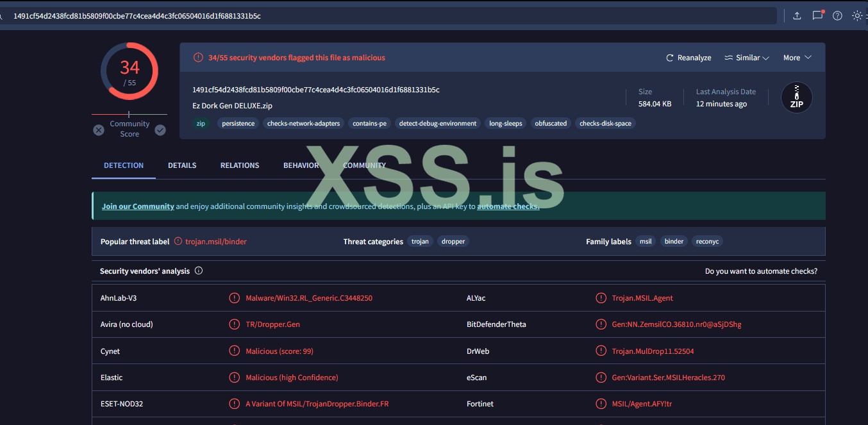Click the upload file icon
868x425 pixels.
pyautogui.click(x=797, y=16)
